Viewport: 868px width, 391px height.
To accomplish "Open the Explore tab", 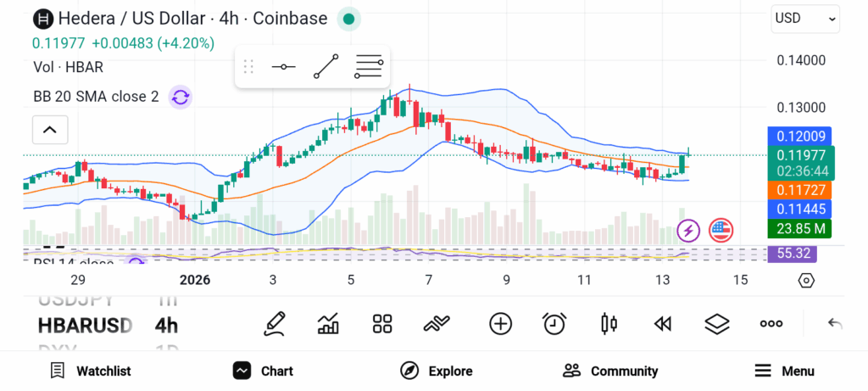I will point(437,371).
